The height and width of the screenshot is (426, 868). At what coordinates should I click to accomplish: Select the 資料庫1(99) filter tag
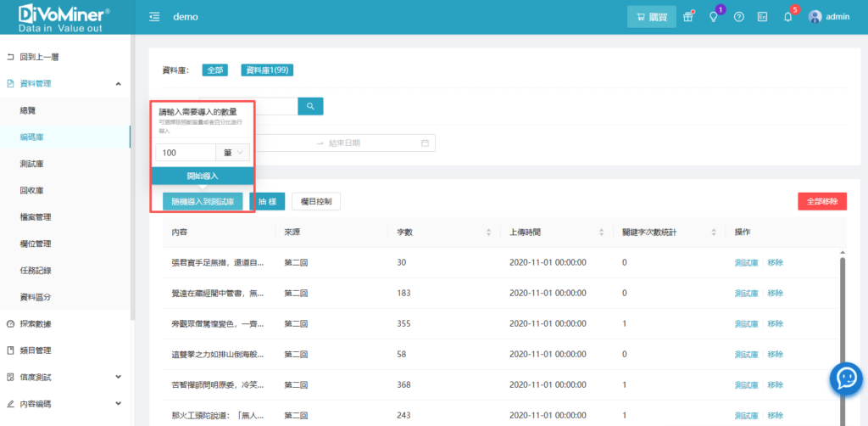(267, 70)
